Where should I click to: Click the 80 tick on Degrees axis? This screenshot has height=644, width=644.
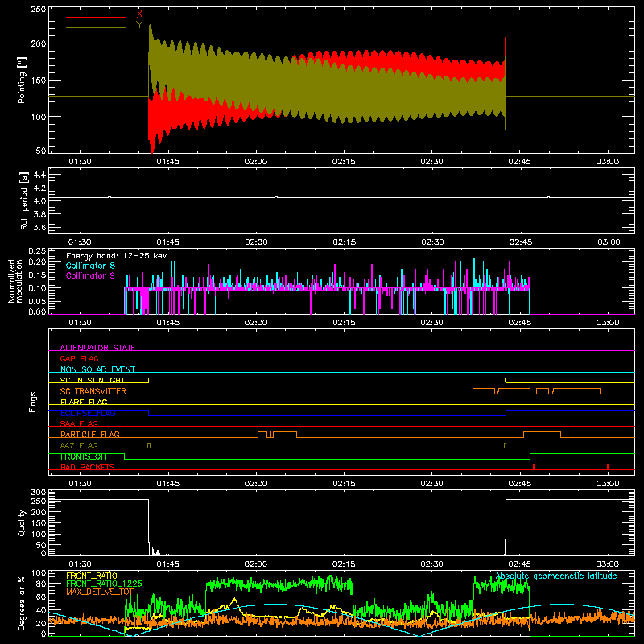tap(41, 584)
